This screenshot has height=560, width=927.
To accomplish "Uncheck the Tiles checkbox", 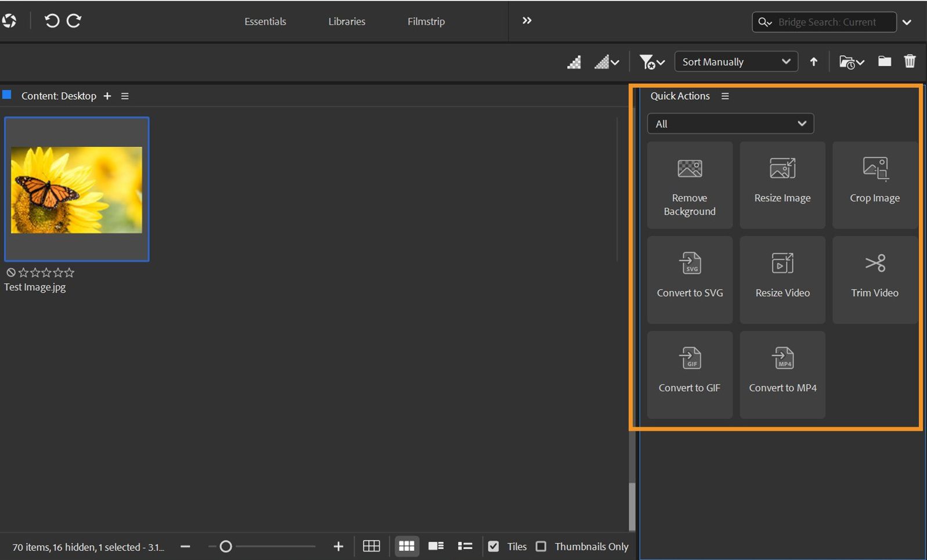I will 493,547.
